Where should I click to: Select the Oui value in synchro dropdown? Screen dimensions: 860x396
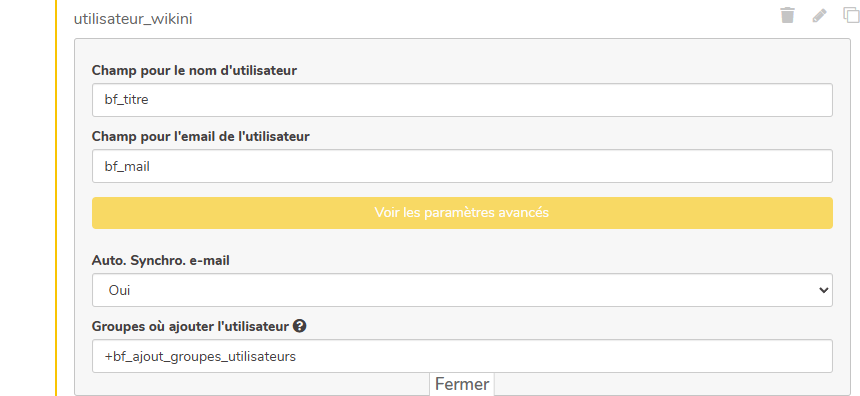pyautogui.click(x=120, y=290)
